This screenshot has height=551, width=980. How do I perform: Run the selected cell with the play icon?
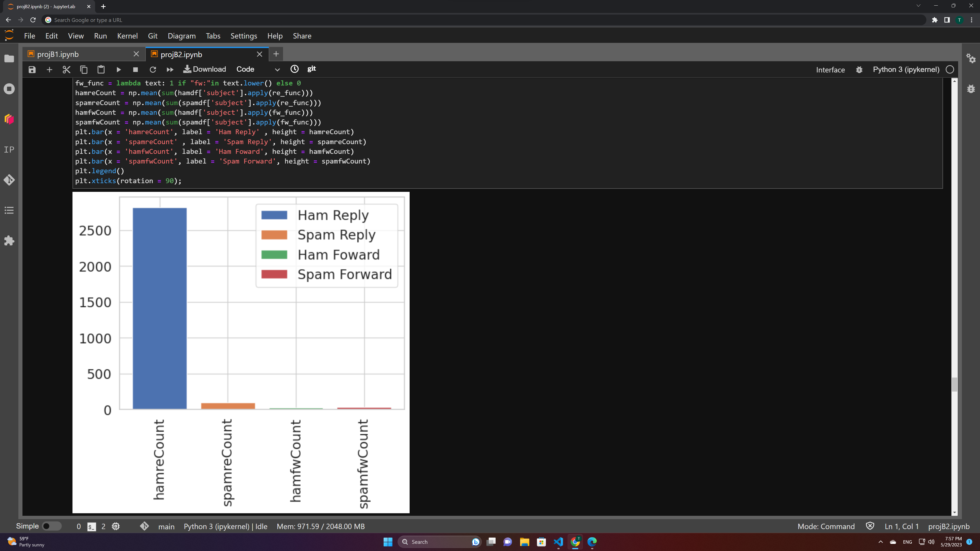118,70
